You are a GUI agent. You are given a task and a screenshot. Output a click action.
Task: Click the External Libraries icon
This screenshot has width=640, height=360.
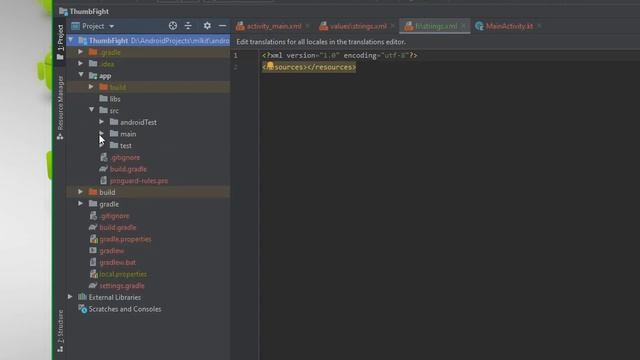point(82,297)
